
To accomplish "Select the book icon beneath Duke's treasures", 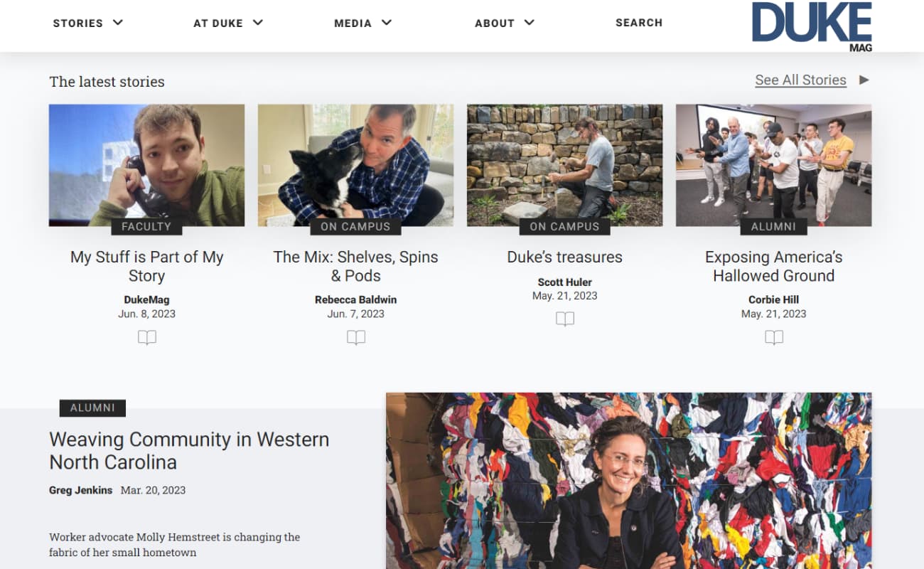I will [x=565, y=319].
